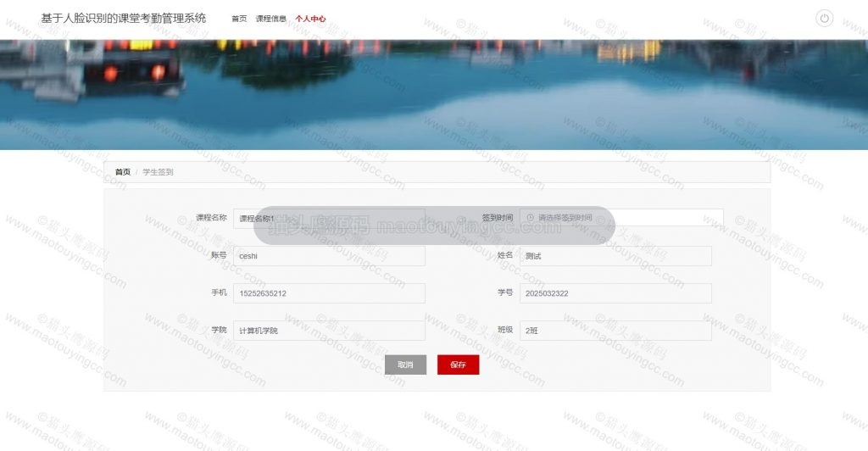
Task: Open the 签到时间 date picker field
Action: click(x=621, y=218)
